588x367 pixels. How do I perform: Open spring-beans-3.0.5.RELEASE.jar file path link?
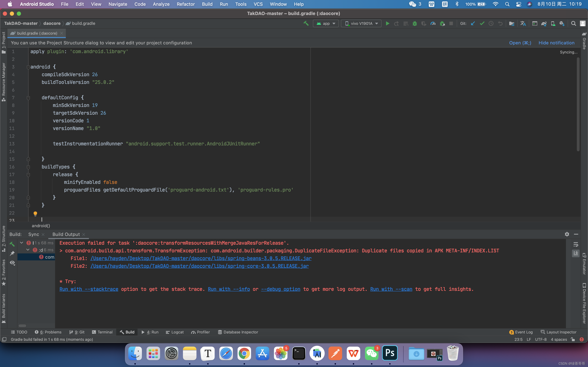tap(201, 258)
